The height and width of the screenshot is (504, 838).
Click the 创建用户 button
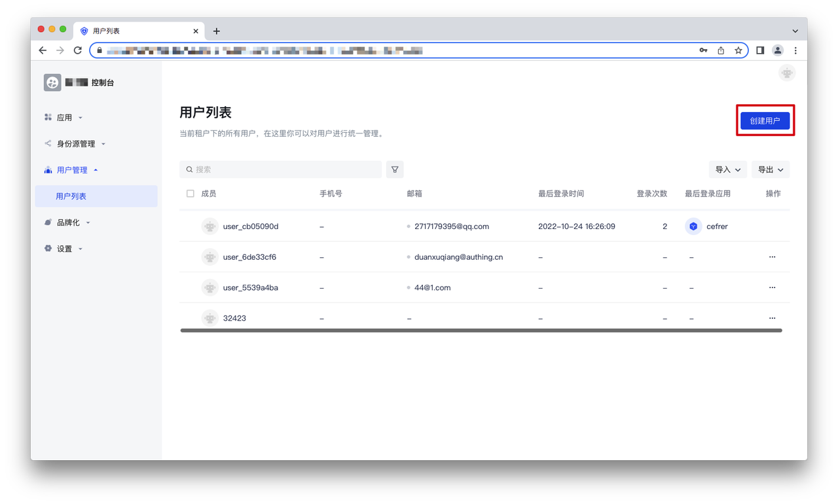point(765,121)
